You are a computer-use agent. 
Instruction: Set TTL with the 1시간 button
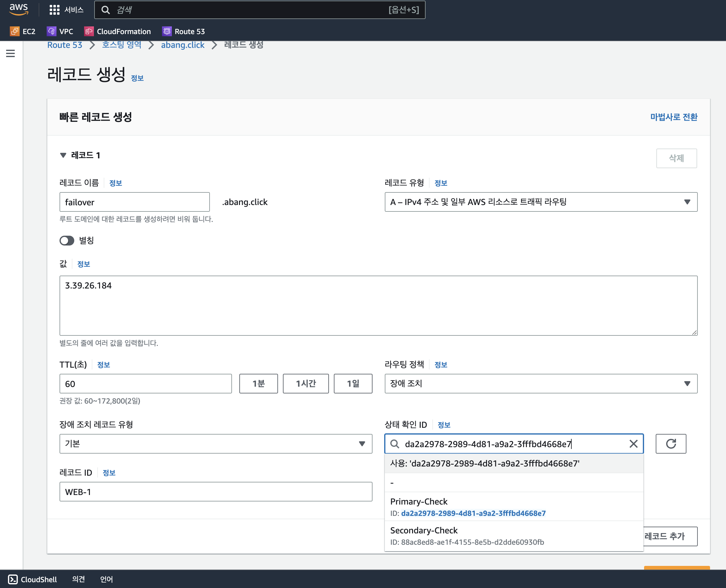click(x=305, y=383)
